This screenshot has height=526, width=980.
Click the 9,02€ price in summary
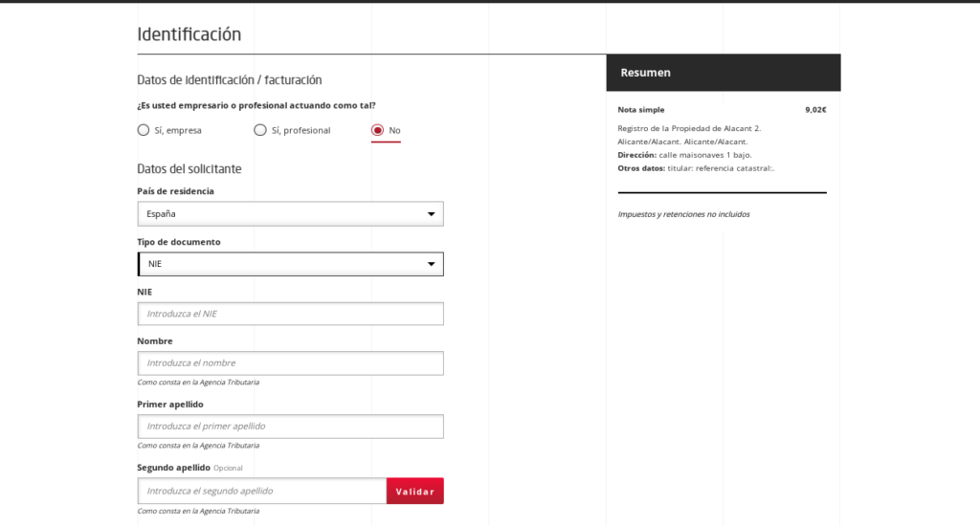coord(815,110)
